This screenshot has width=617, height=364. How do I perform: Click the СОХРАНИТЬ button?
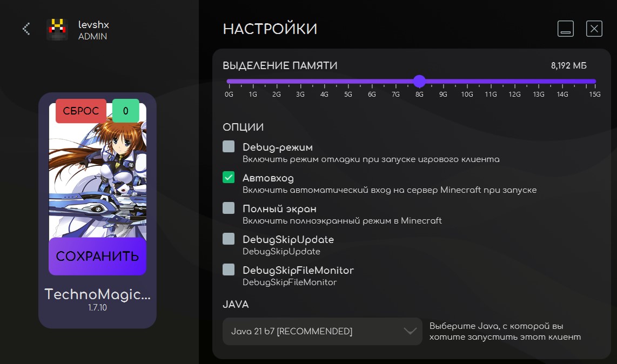[x=98, y=257]
